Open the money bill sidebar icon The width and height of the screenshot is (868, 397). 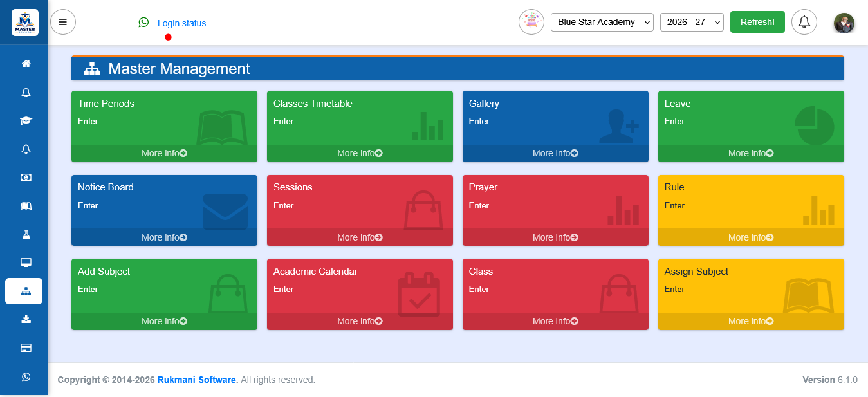tap(26, 178)
